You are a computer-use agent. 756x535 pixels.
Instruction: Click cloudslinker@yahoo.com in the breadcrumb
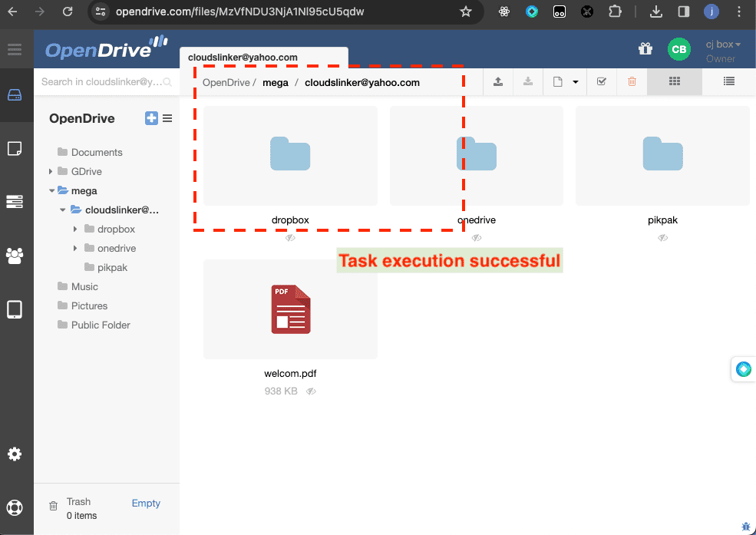click(362, 82)
